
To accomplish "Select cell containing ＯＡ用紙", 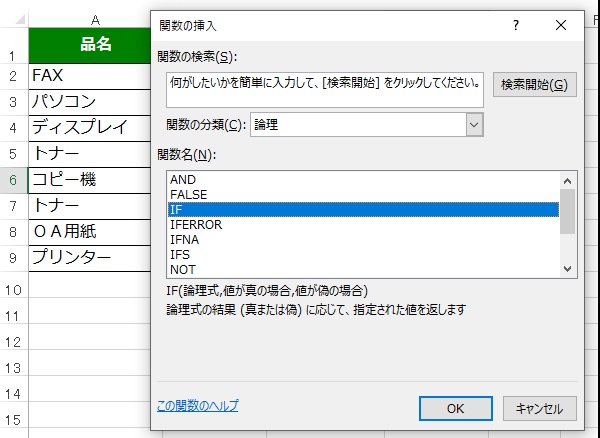I will [90, 233].
